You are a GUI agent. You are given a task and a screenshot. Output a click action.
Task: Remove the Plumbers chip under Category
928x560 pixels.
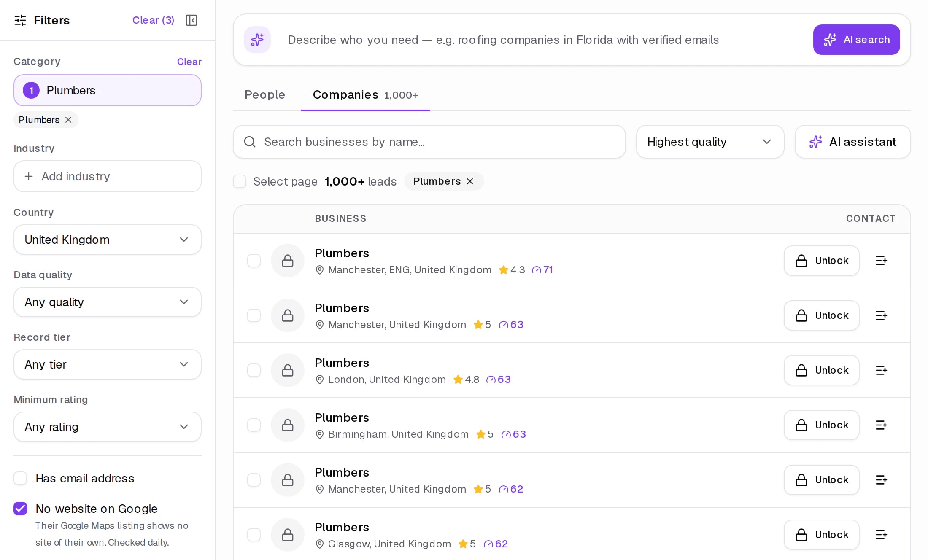coord(68,120)
